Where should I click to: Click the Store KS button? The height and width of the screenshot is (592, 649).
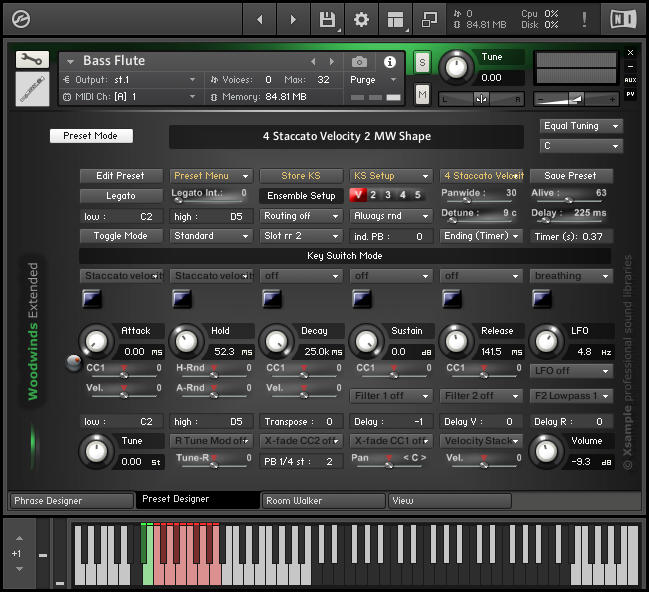[x=301, y=176]
